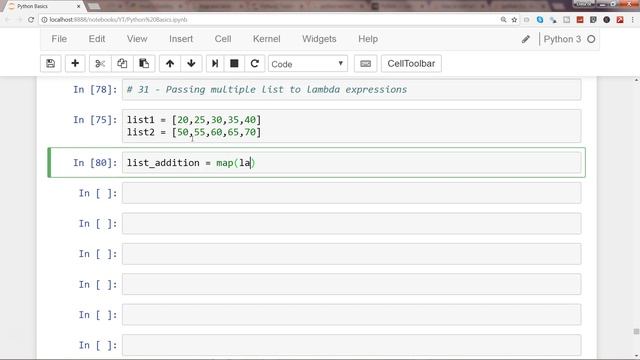Open the Widgets menu
The height and width of the screenshot is (360, 640).
pos(319,39)
